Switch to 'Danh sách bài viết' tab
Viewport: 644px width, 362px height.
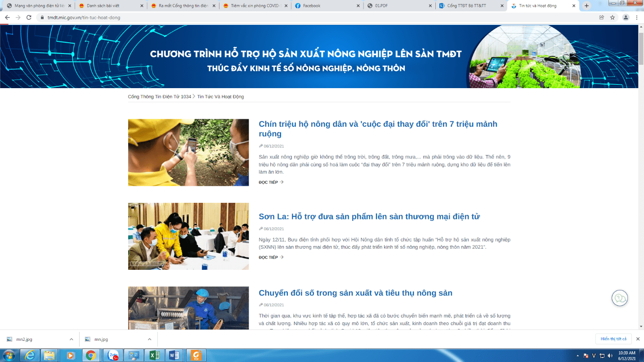(x=110, y=6)
